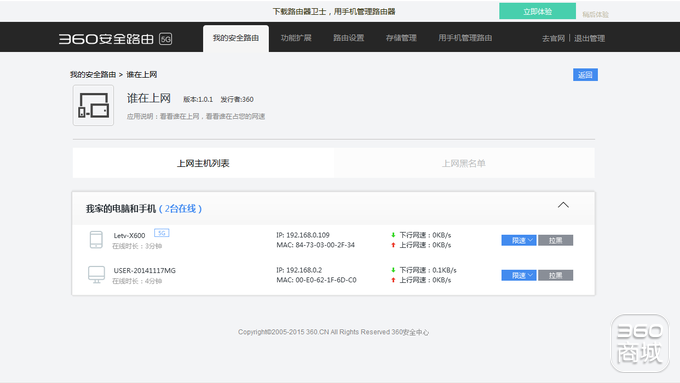Open the 我的安全路由 tab
The image size is (680, 383).
point(236,38)
